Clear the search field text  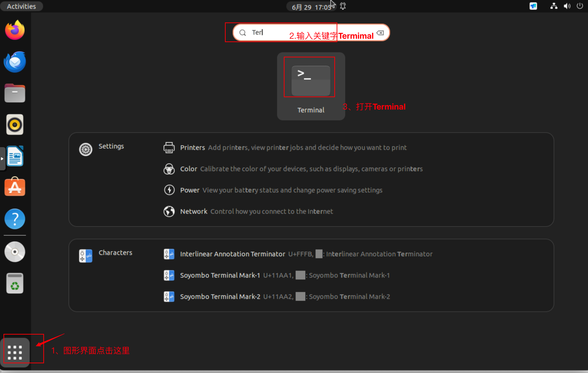pos(380,33)
